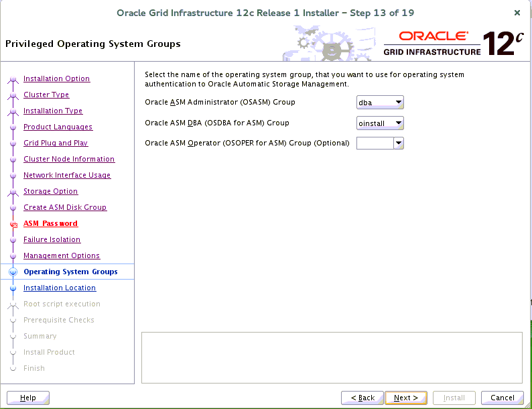Open Network Interface Usage step
Viewport: 532px width, 409px height.
pos(67,175)
